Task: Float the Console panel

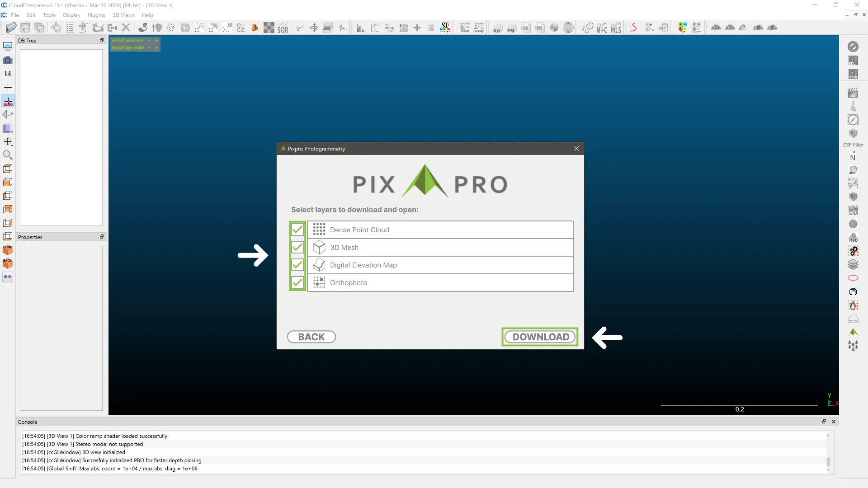Action: click(824, 422)
